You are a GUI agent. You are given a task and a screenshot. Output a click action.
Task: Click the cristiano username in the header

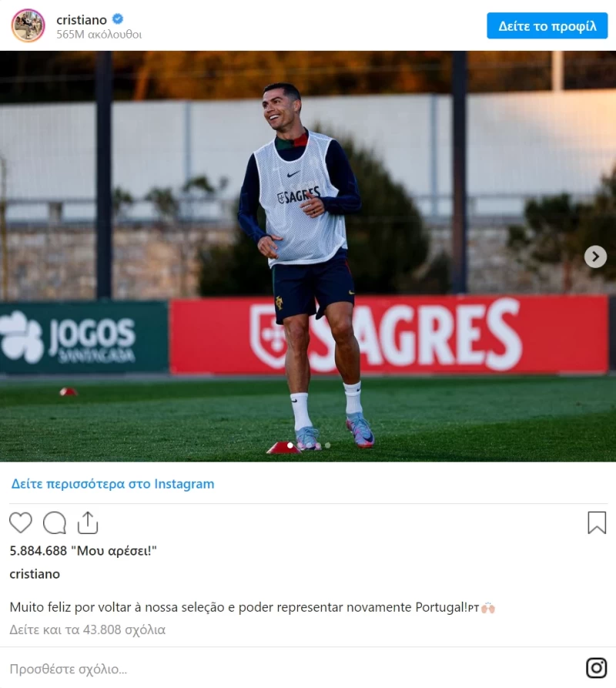pyautogui.click(x=82, y=20)
